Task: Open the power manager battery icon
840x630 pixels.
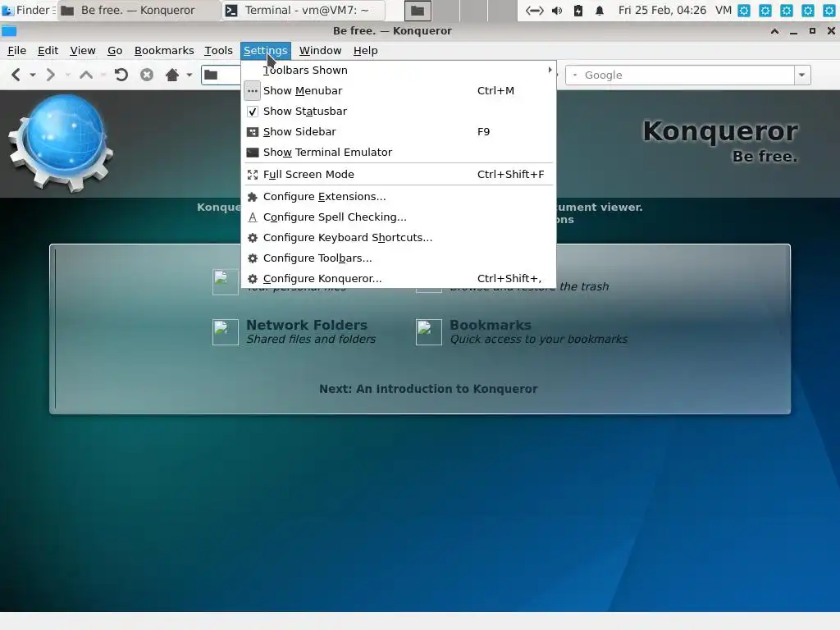Action: pos(578,10)
